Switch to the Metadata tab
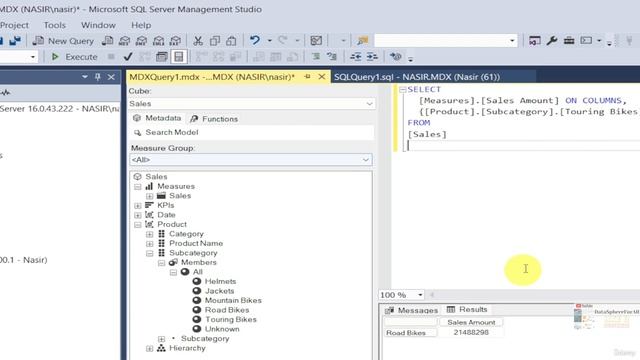 (x=157, y=118)
